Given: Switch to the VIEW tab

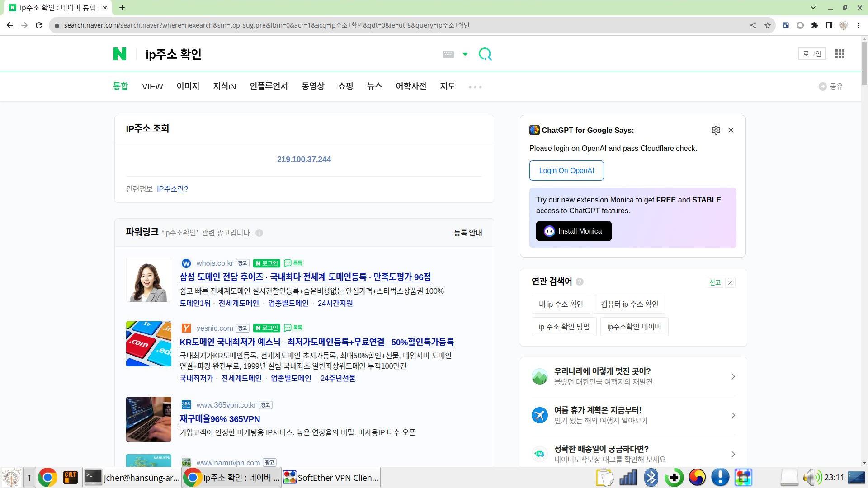Looking at the screenshot, I should (x=152, y=86).
